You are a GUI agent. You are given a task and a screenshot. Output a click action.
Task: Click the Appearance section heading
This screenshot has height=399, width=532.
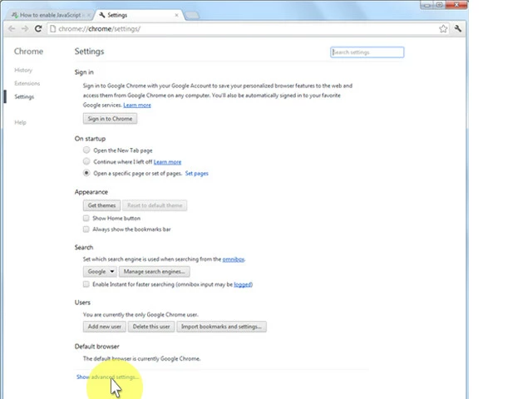click(x=91, y=192)
